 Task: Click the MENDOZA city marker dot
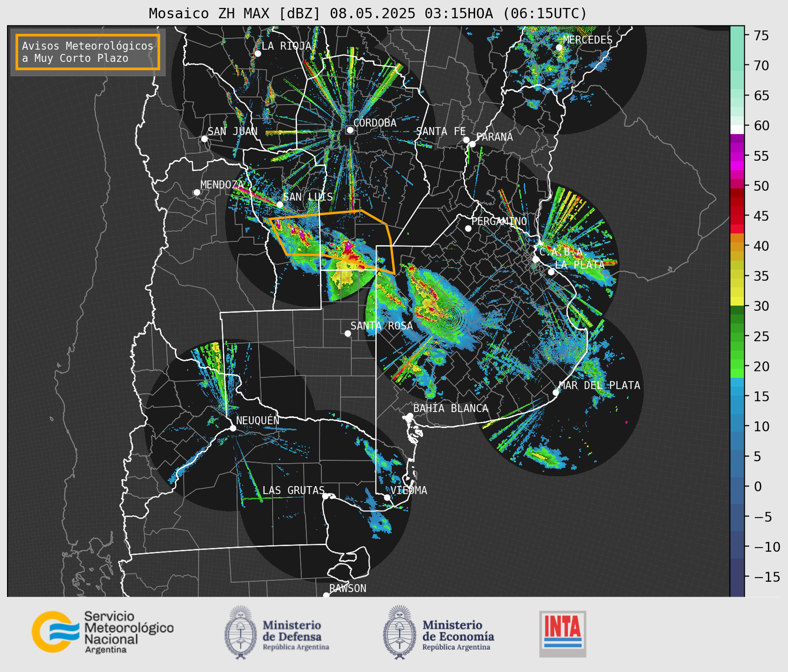pyautogui.click(x=197, y=192)
